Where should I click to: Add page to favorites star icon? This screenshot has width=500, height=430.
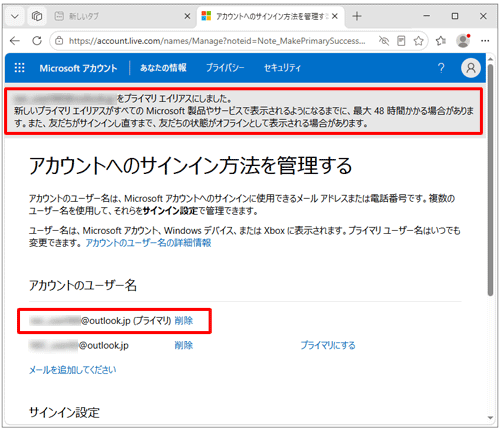point(418,41)
